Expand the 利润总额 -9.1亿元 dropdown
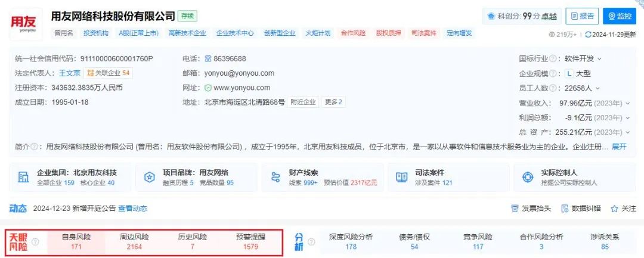Screen dimensions: 644x258 point(627,118)
